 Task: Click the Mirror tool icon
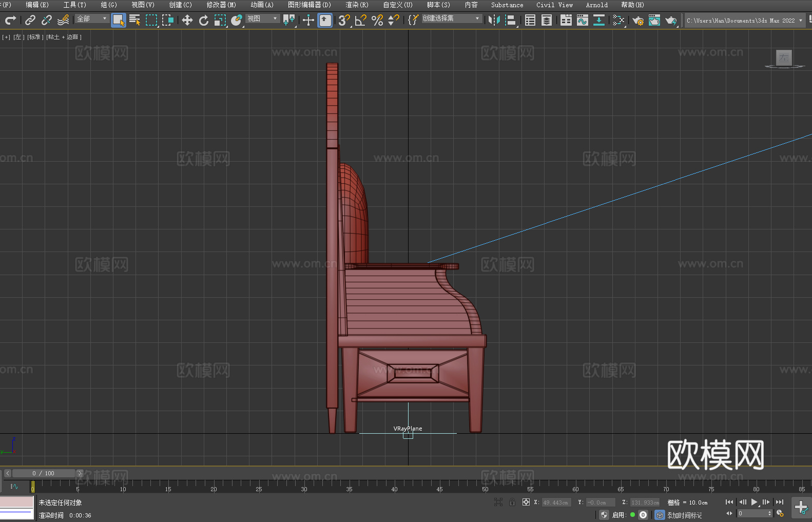pos(494,20)
